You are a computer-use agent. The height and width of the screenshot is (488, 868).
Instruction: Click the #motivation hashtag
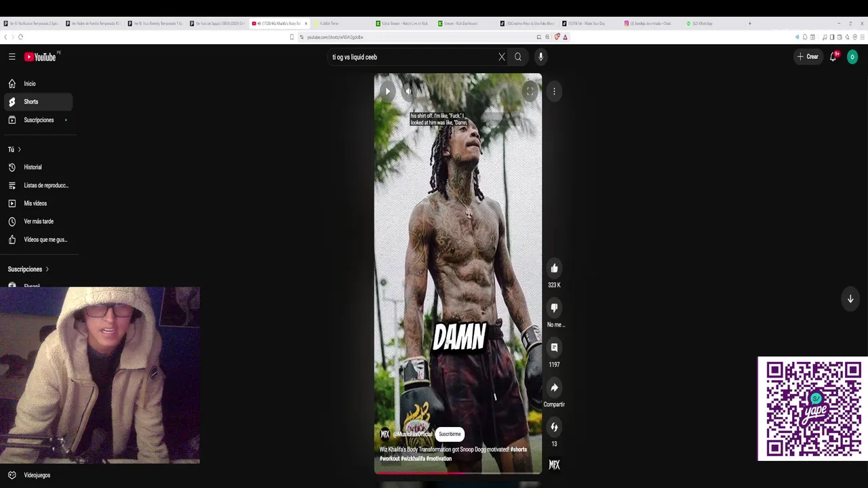pos(439,459)
